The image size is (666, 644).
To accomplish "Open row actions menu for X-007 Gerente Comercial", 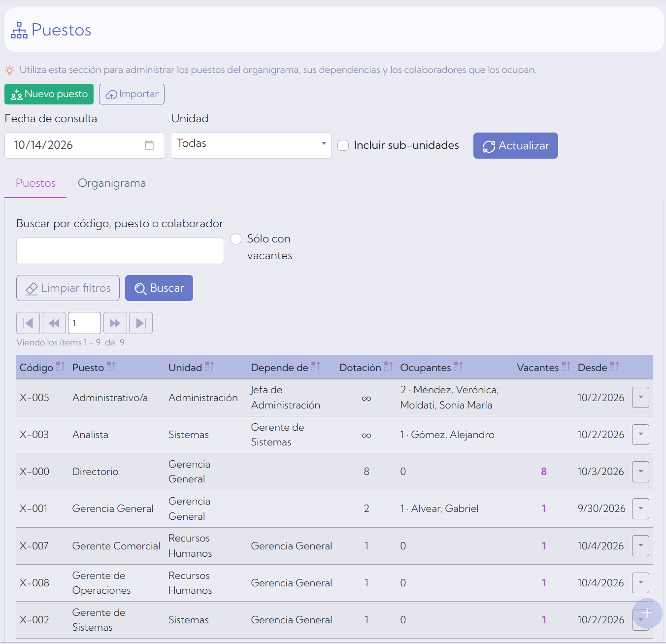I will [640, 546].
